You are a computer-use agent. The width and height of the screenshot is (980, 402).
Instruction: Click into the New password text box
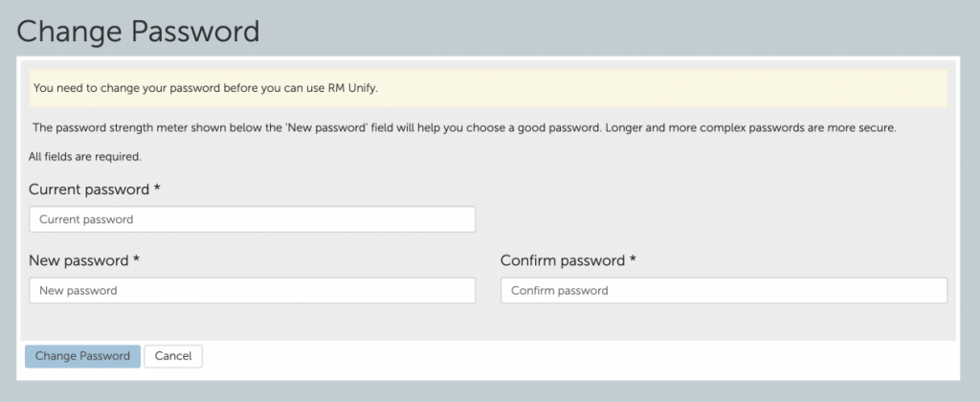(x=252, y=291)
